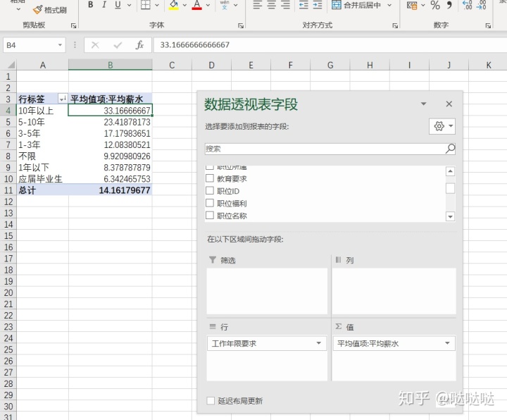Open the fields pane tools gear menu
Screen dimensions: 507x420
coord(442,126)
